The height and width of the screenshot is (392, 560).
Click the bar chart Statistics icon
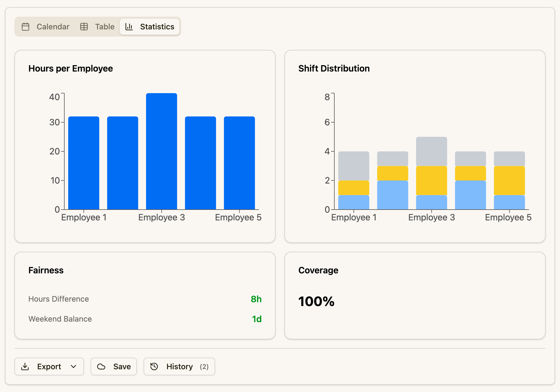click(129, 27)
